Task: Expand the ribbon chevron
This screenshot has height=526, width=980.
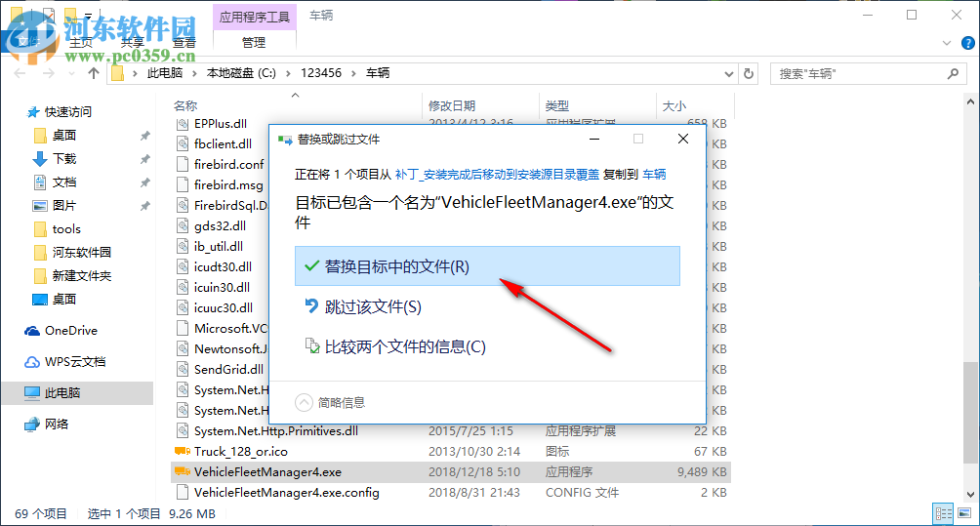Action: [x=947, y=43]
